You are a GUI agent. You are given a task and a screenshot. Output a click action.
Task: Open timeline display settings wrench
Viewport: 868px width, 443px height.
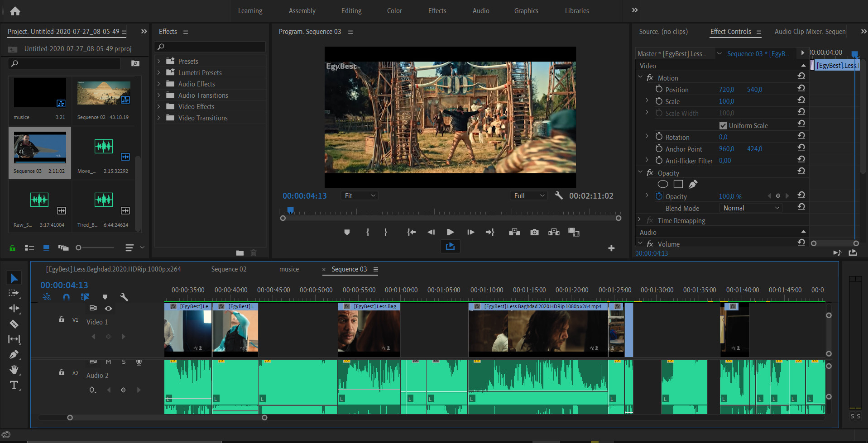click(124, 297)
